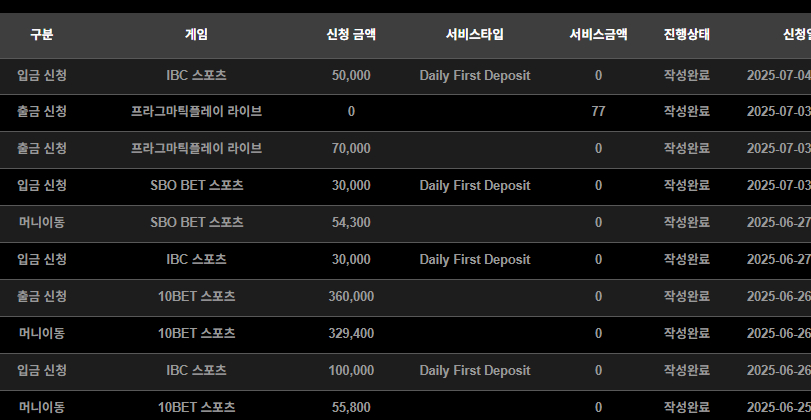
Task: Click the 77 service amount value
Action: pyautogui.click(x=598, y=112)
